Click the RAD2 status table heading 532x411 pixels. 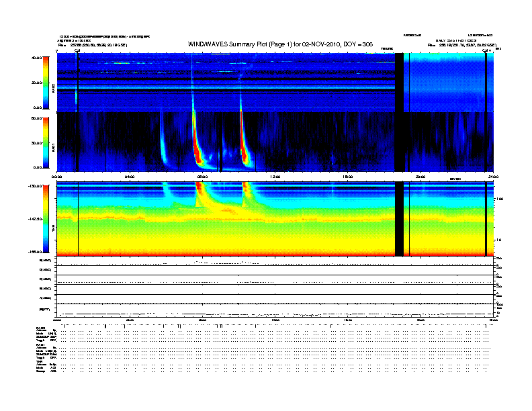tap(40, 328)
